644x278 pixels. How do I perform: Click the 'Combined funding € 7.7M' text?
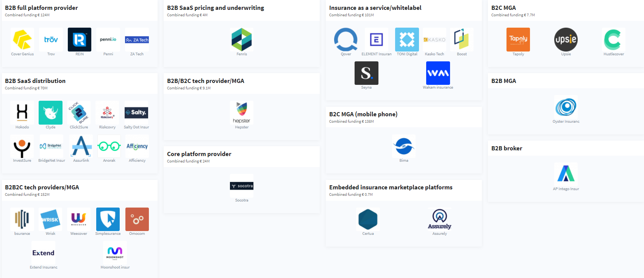click(513, 15)
